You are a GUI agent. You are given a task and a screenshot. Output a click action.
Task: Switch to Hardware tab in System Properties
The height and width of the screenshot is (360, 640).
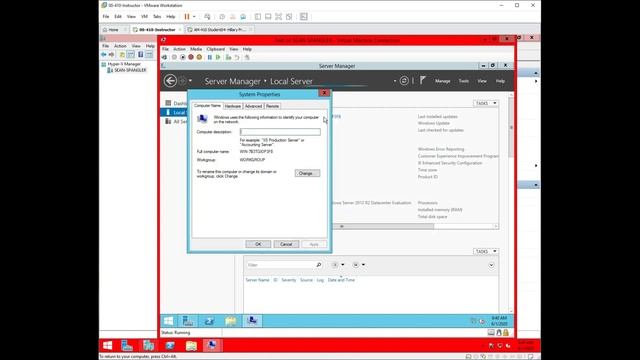tap(233, 106)
